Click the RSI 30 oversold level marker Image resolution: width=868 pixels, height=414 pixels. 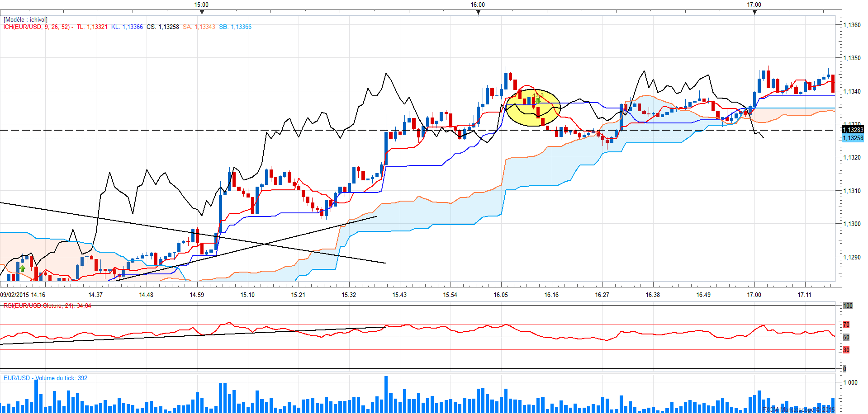(846, 350)
